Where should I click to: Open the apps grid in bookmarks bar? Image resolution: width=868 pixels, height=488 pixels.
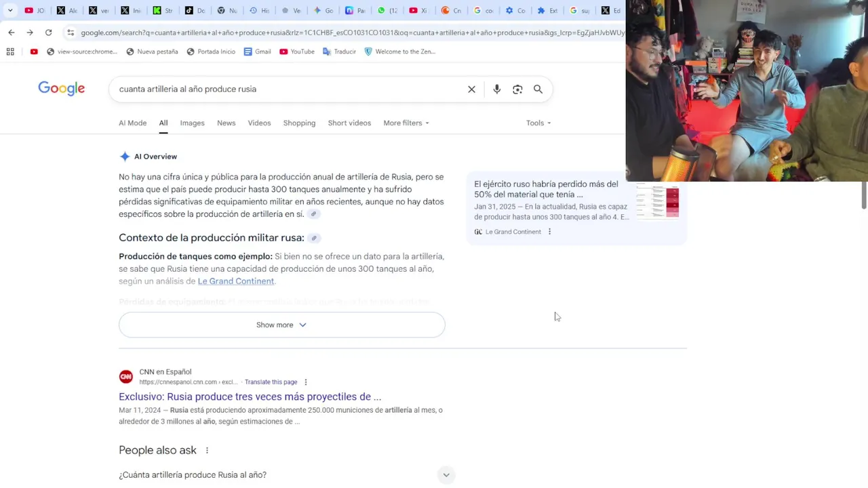point(10,52)
